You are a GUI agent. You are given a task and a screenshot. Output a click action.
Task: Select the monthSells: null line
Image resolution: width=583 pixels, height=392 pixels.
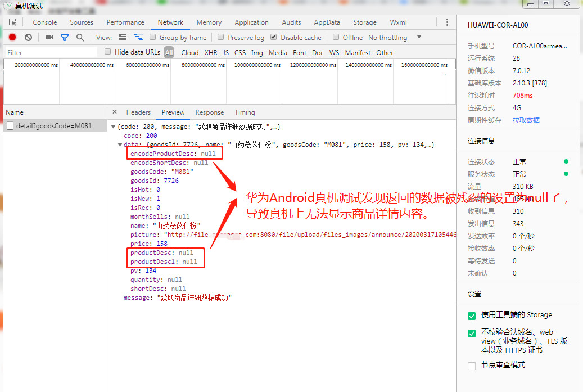pyautogui.click(x=160, y=217)
